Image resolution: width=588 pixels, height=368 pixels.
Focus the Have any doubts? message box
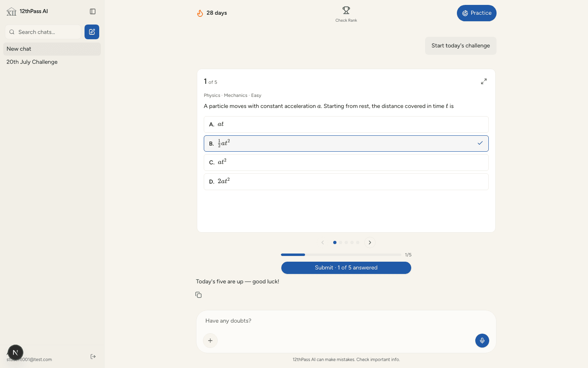[346, 321]
